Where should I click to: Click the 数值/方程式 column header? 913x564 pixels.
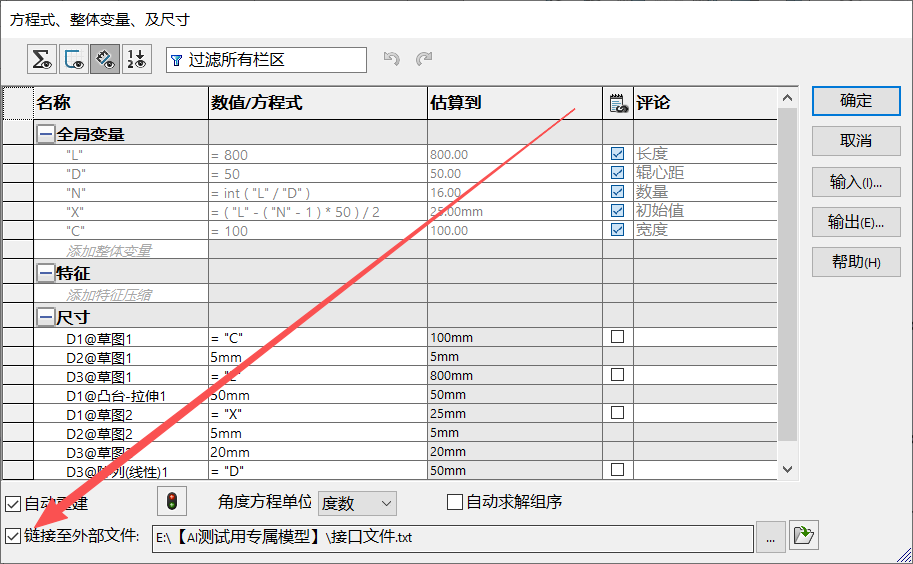tap(318, 103)
